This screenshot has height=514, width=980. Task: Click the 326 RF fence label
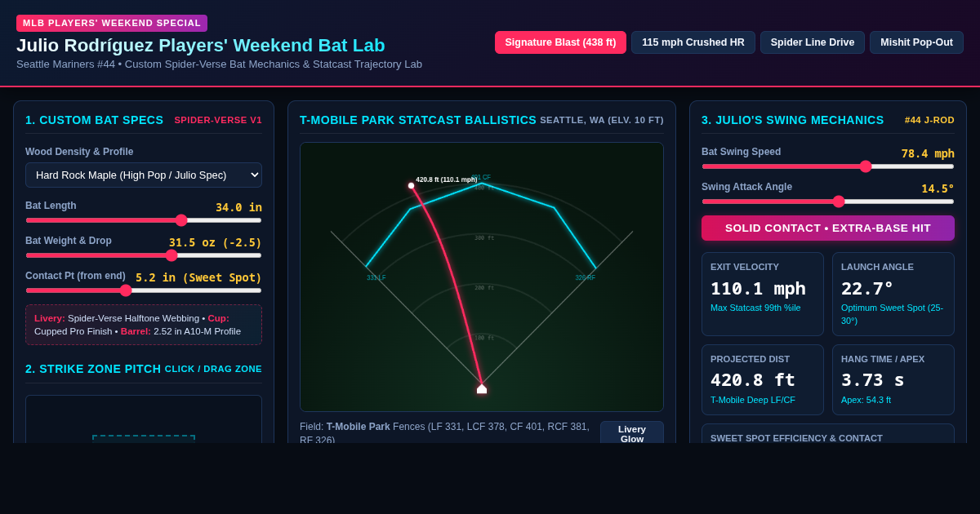(585, 278)
